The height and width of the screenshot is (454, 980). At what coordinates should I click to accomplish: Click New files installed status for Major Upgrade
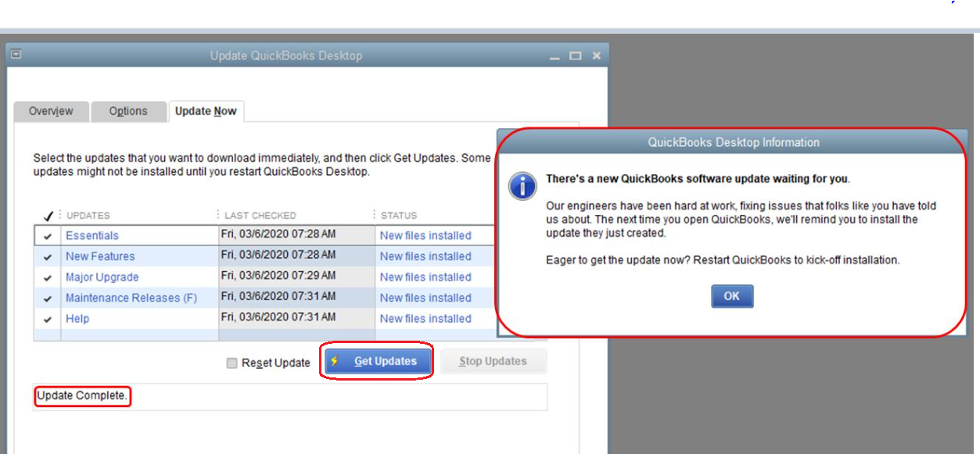(x=425, y=277)
